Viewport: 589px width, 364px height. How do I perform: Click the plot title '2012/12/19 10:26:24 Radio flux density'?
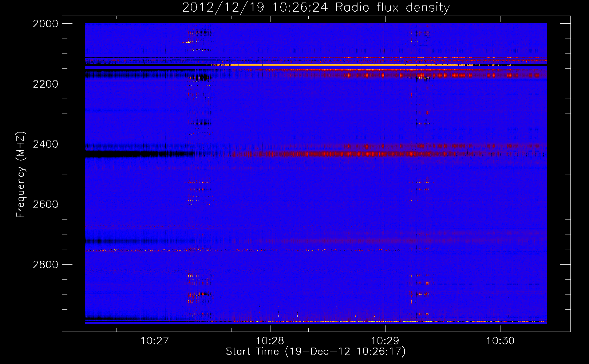pos(316,7)
